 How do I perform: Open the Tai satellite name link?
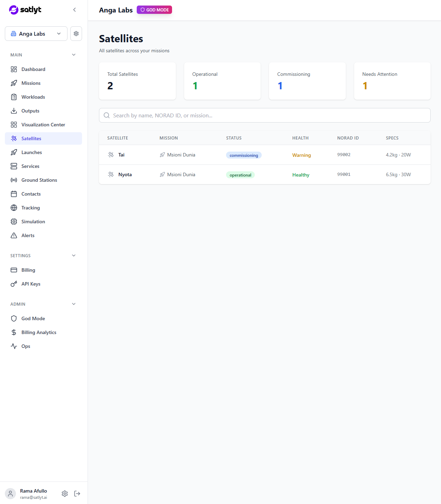pos(121,155)
